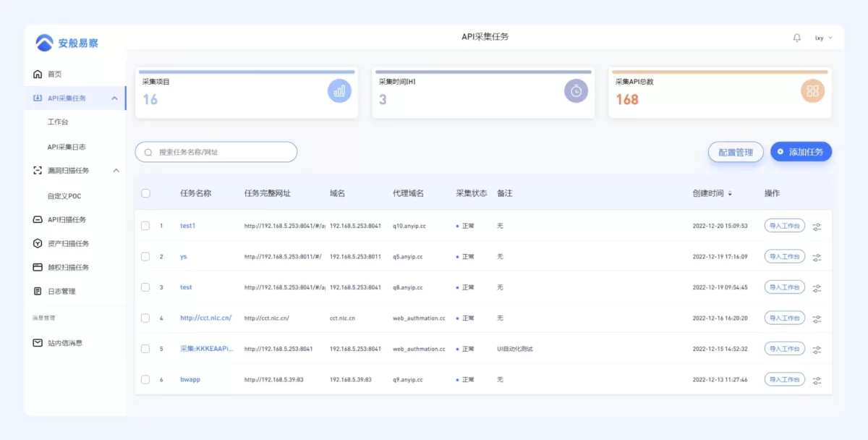The height and width of the screenshot is (440, 868).
Task: Collapse the API采集任务 menu chevron
Action: (x=114, y=98)
